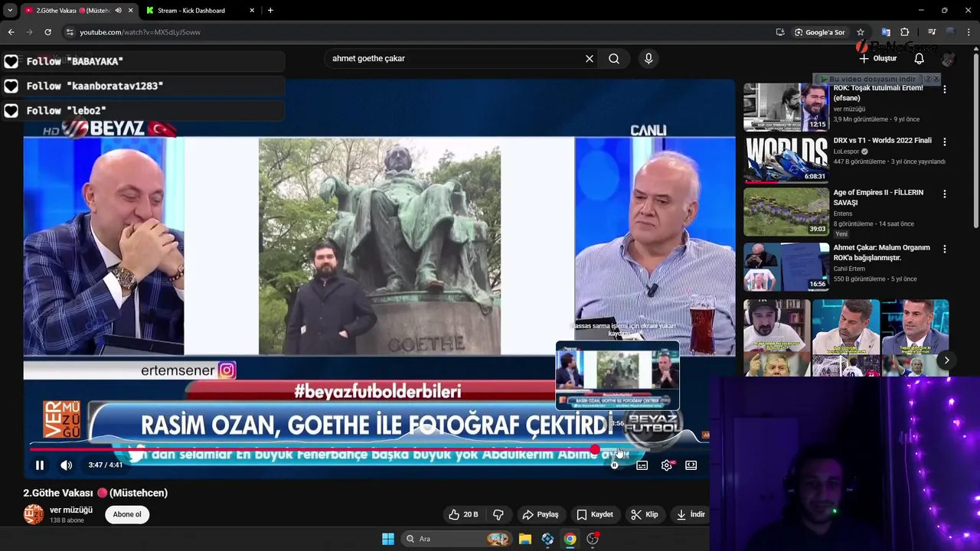Pause the YouTube video
980x551 pixels.
pyautogui.click(x=40, y=465)
